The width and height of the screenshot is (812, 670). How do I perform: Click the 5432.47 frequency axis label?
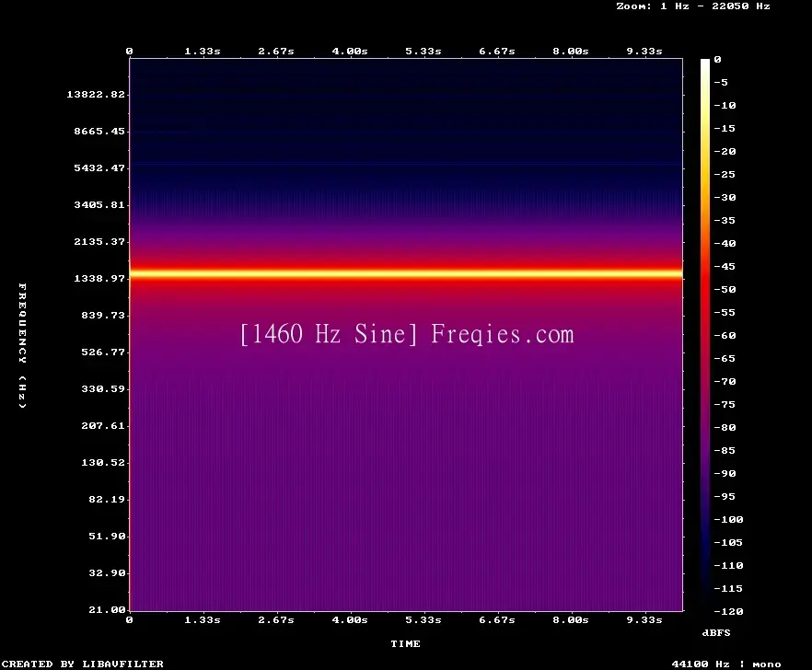pos(99,167)
